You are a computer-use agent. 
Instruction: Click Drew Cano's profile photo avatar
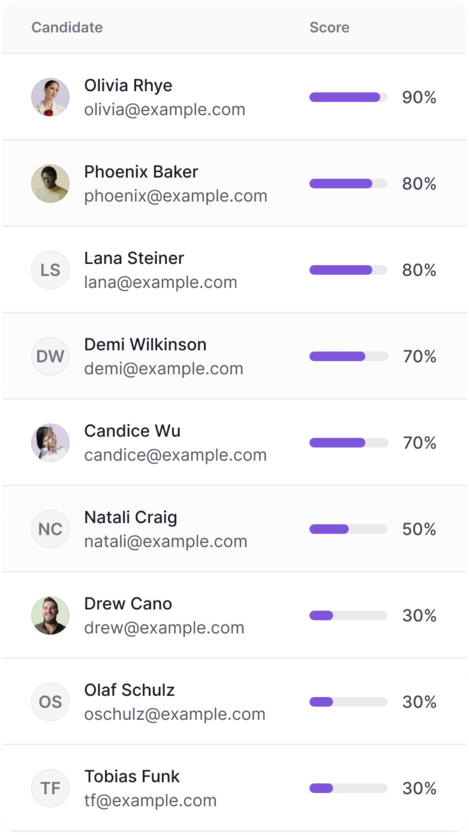click(50, 615)
